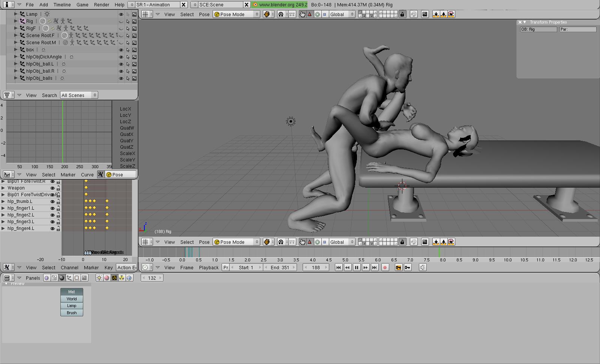Open the All Scenes dropdown in the outliner

coord(79,95)
